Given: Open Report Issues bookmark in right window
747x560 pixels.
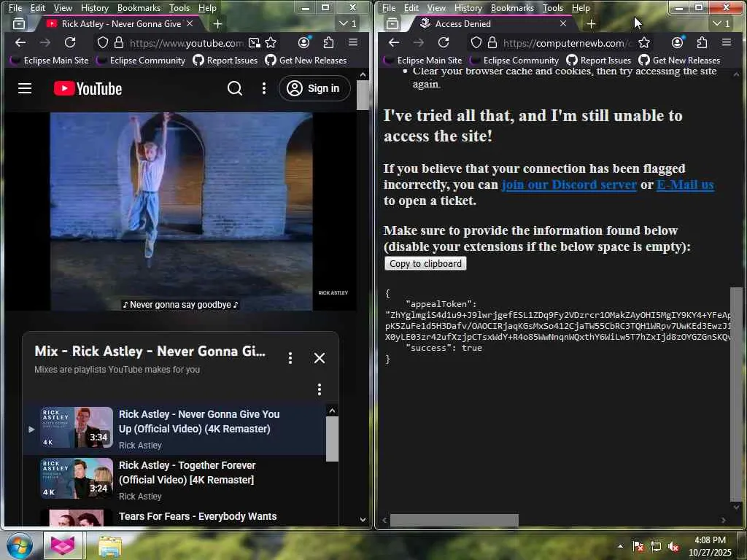Looking at the screenshot, I should coord(599,61).
